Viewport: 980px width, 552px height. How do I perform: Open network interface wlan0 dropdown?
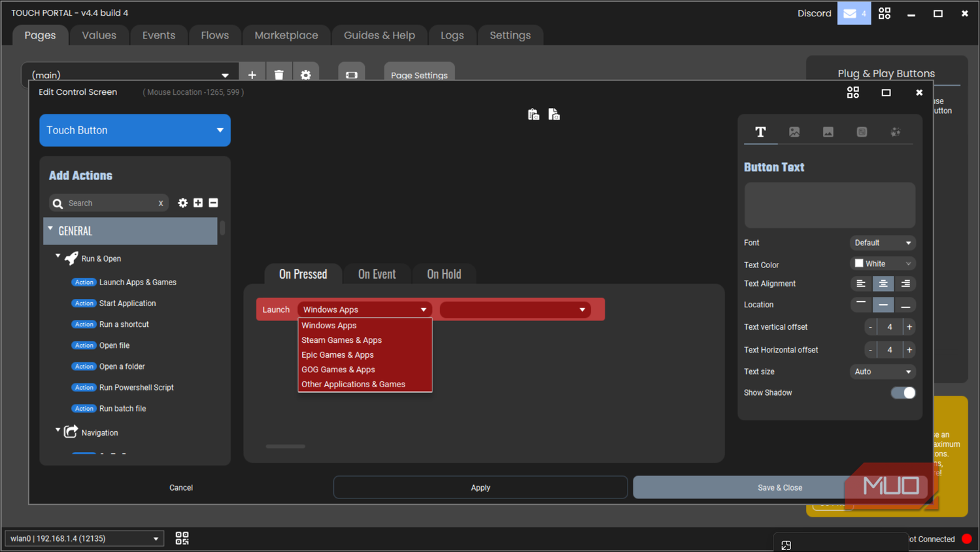click(84, 538)
